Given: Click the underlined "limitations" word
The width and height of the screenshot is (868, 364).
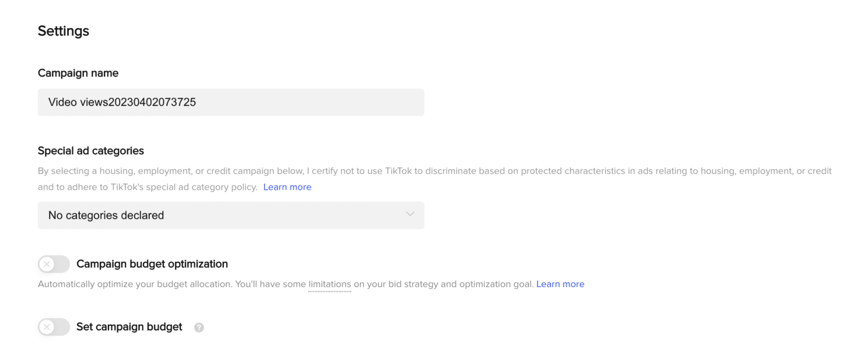Looking at the screenshot, I should (329, 284).
